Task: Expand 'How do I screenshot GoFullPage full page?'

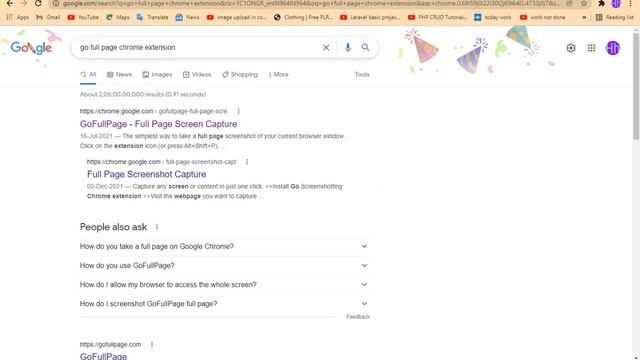Action: (x=224, y=304)
